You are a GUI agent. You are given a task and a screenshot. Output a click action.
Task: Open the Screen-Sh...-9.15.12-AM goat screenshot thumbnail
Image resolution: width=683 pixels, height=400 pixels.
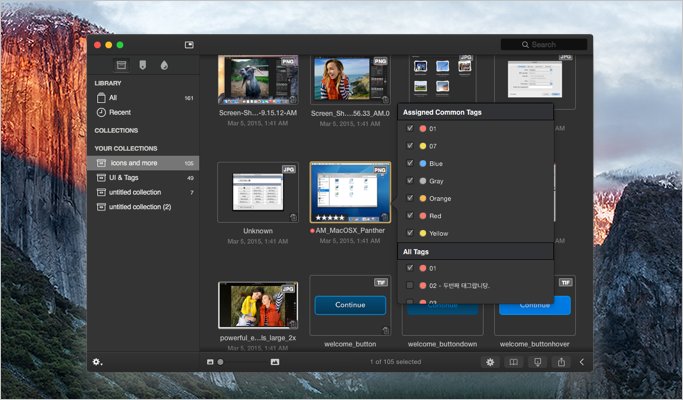(258, 79)
